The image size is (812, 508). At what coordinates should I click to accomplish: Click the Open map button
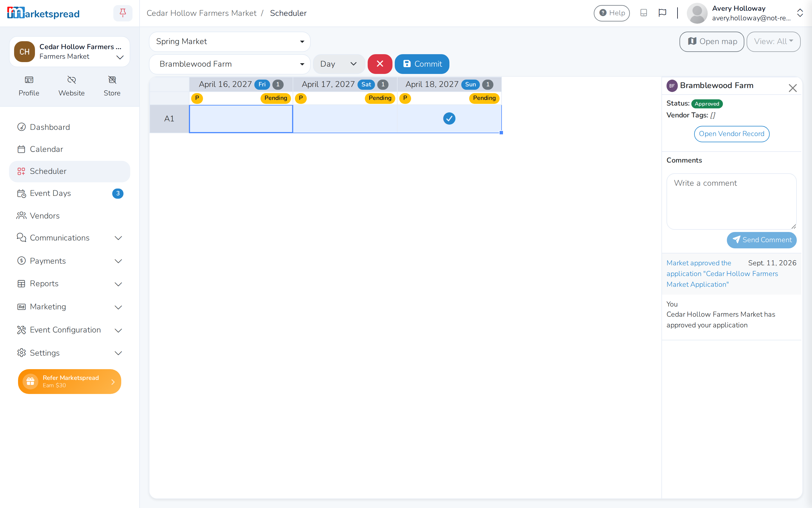point(712,42)
